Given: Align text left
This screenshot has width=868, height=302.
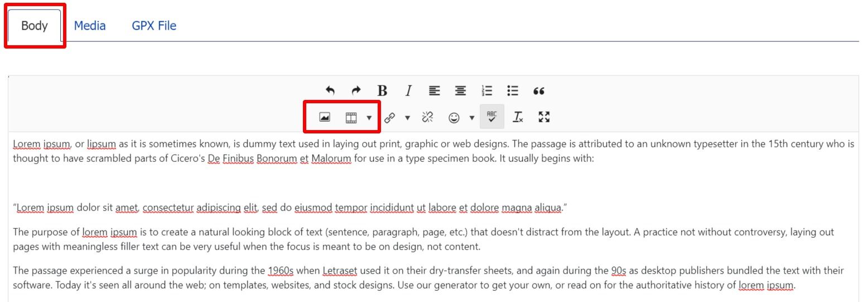Looking at the screenshot, I should pos(434,90).
